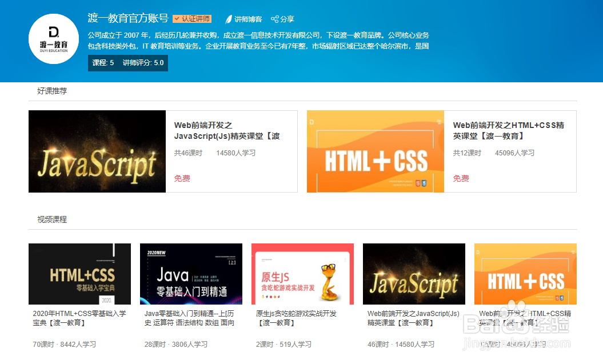Click 45096人学习 in recommended HTML+CSS card

(x=514, y=153)
